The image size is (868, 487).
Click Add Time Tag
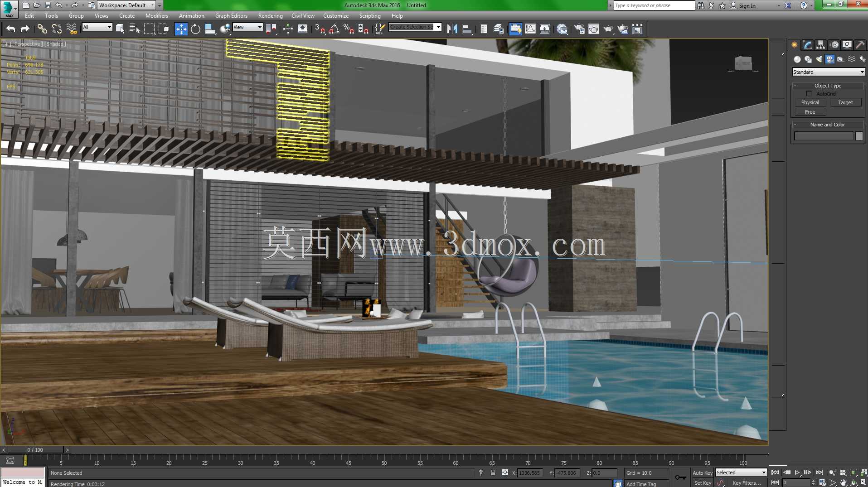pyautogui.click(x=641, y=484)
